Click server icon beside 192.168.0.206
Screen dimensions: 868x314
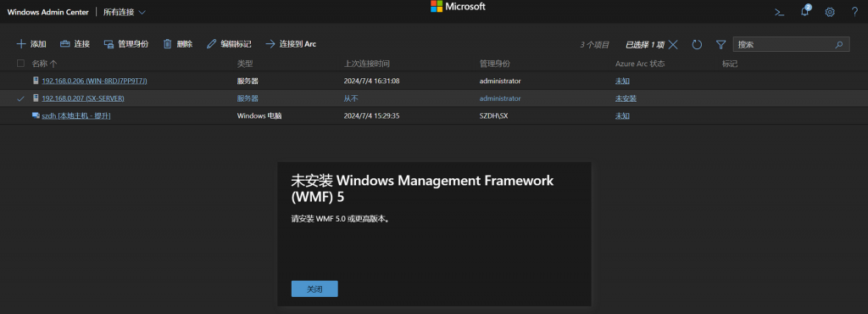(36, 81)
